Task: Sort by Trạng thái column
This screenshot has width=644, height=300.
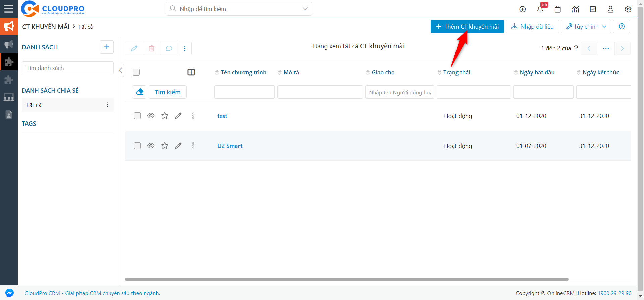Action: 454,72
